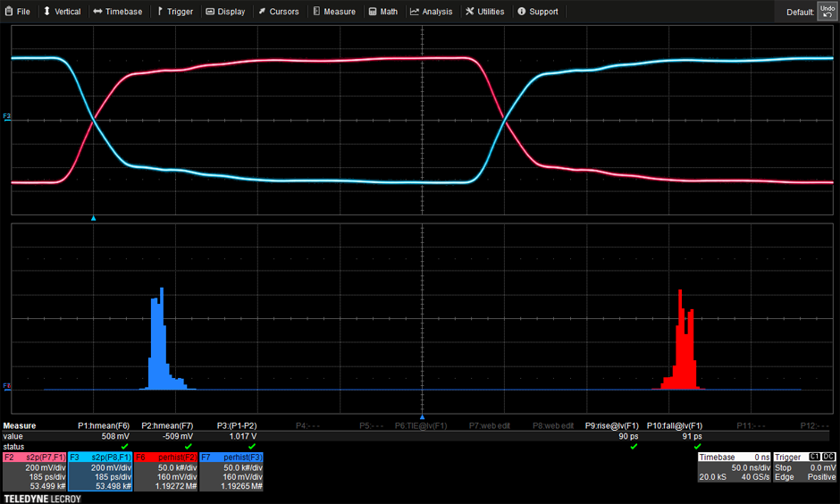This screenshot has height=504, width=840.
Task: Select the F3 s2p(P8,F1) trace descriptor box
Action: (x=100, y=471)
